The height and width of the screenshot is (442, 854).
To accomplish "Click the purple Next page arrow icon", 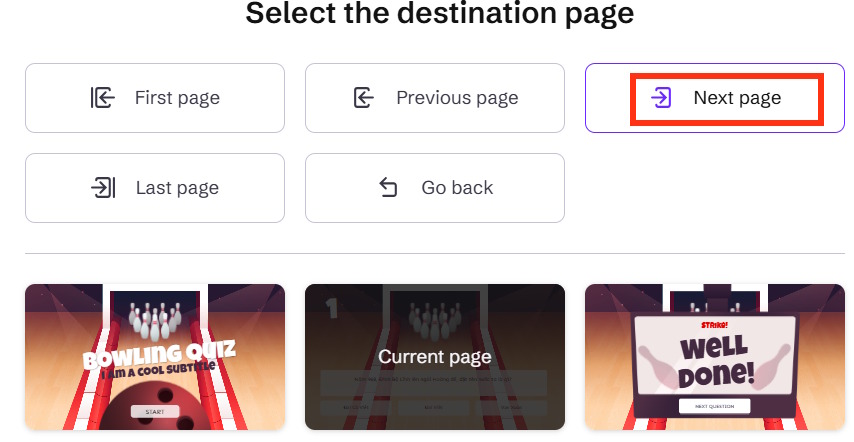I will point(661,98).
